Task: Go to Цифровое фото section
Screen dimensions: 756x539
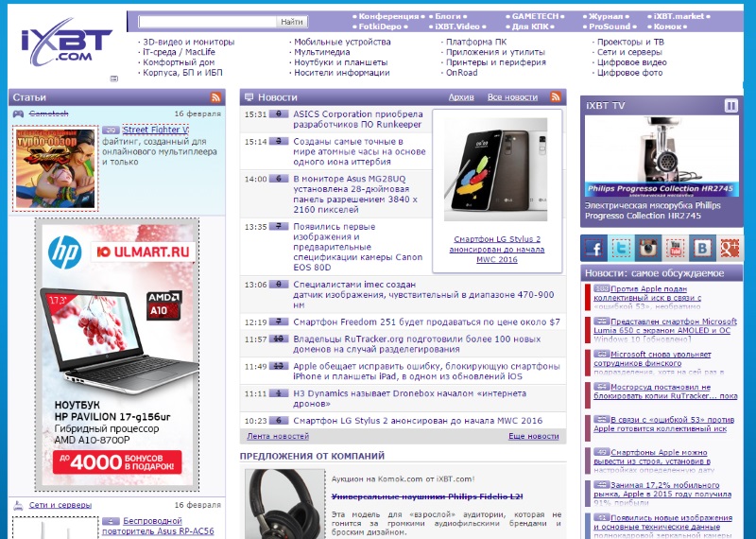Action: (630, 73)
